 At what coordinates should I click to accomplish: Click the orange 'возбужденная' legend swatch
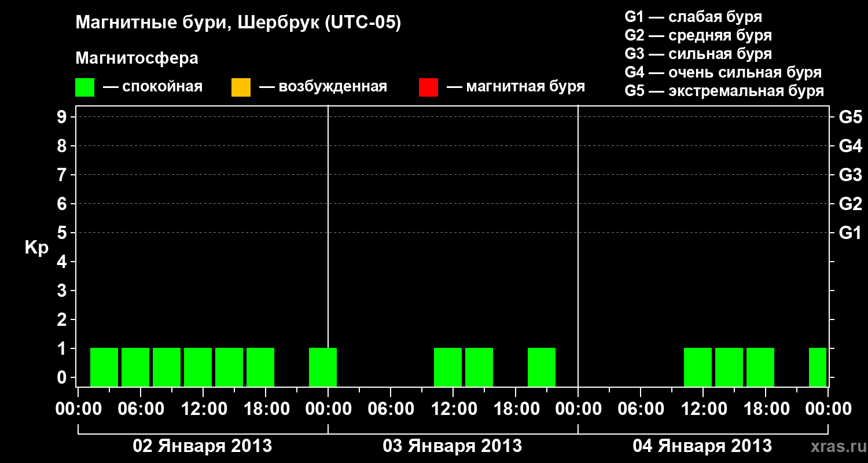tap(241, 87)
